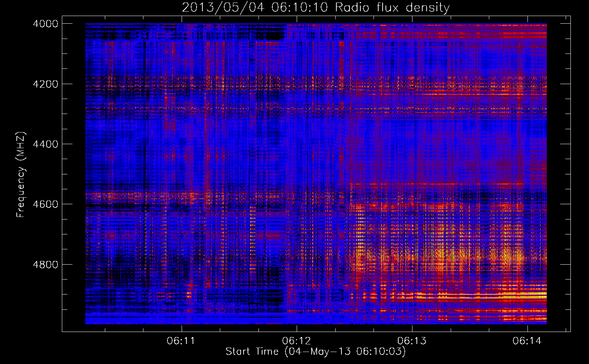Click the 'Start Time (04-May-13 06:10:03)' axis title
Image resolution: width=589 pixels, height=364 pixels.
(x=316, y=352)
